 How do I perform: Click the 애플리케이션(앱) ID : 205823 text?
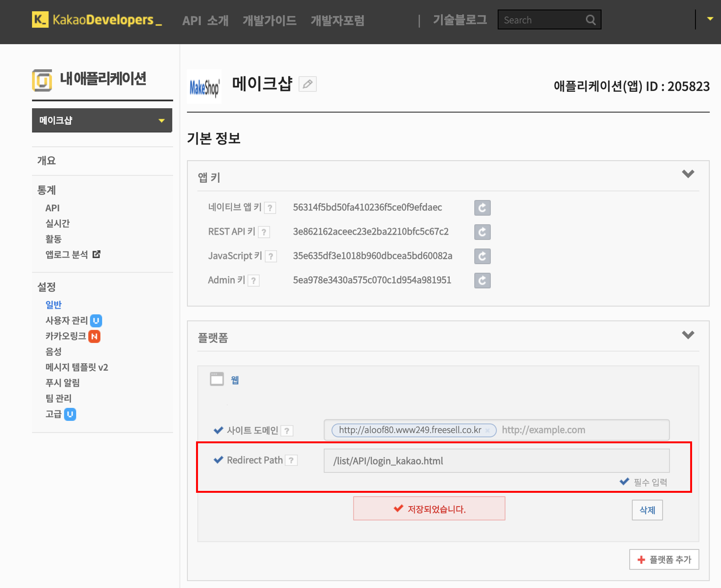click(x=632, y=86)
